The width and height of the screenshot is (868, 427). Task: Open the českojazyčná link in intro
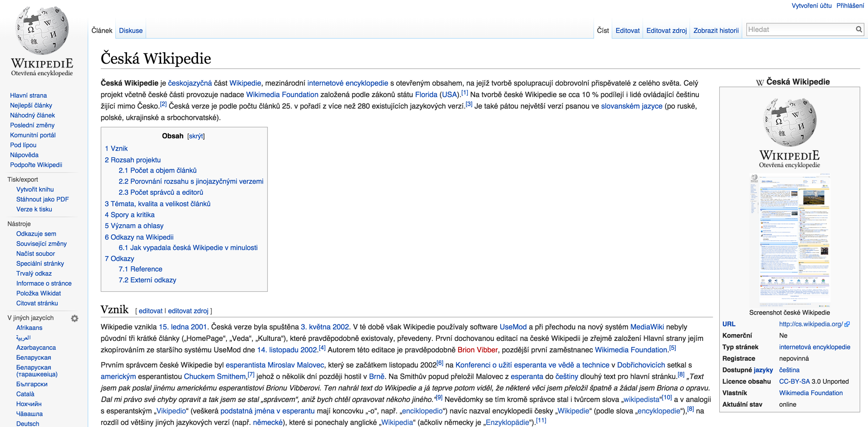190,84
